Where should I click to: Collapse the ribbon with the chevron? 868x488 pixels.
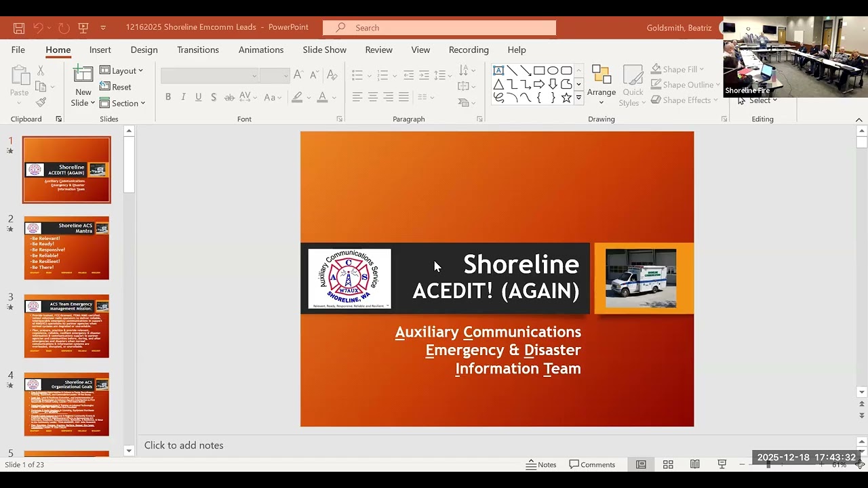[859, 119]
